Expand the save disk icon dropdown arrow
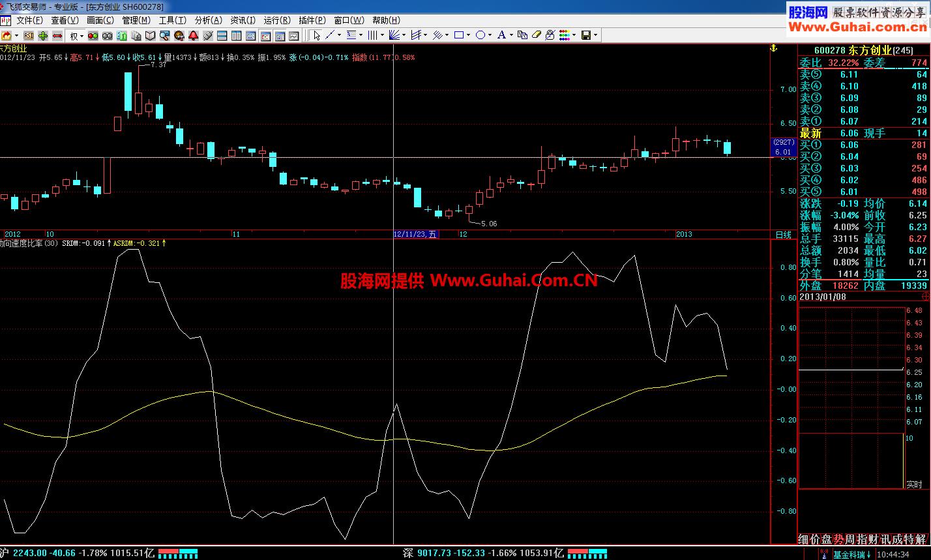Image resolution: width=931 pixels, height=560 pixels. pyautogui.click(x=595, y=35)
